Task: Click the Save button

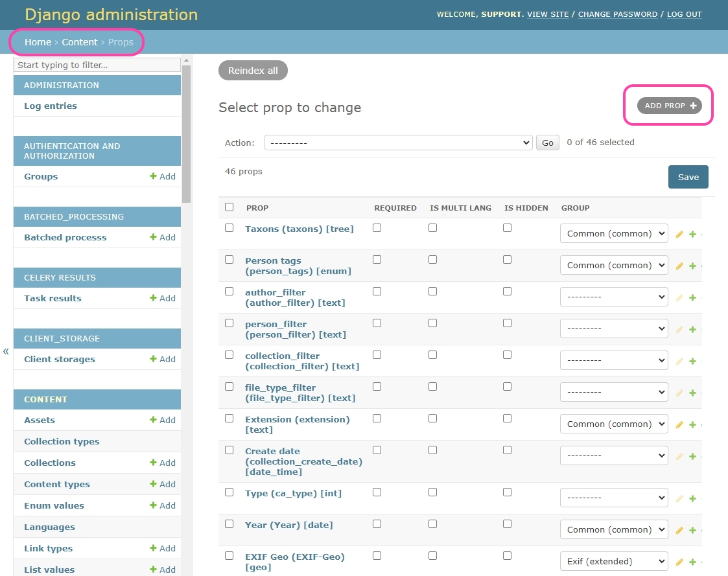Action: pos(688,177)
